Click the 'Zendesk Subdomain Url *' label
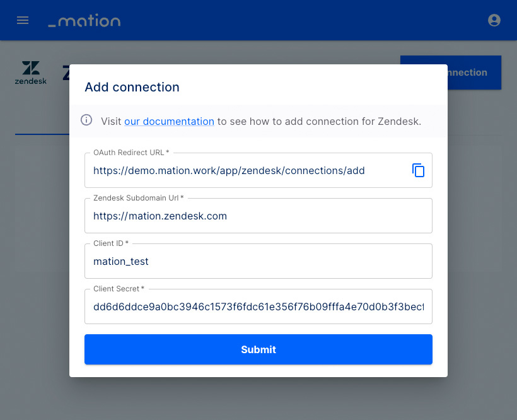Image resolution: width=517 pixels, height=420 pixels. point(139,198)
